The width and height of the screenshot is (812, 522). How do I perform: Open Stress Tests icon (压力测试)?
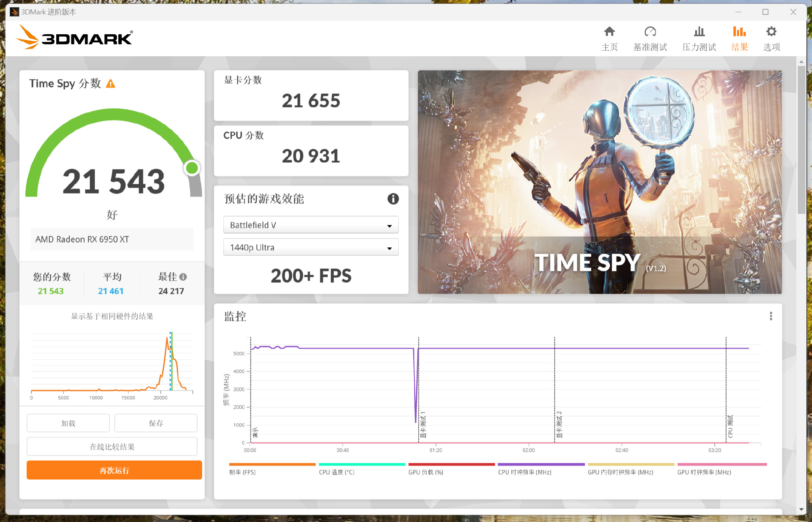(699, 32)
